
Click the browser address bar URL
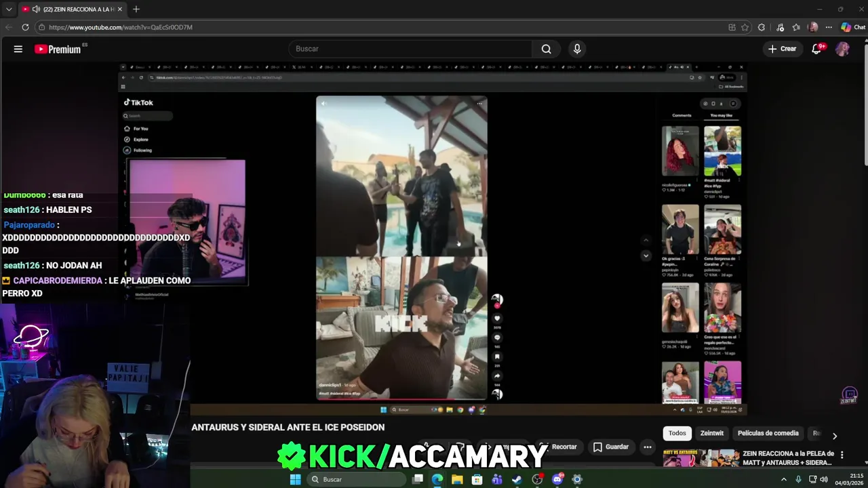[121, 27]
